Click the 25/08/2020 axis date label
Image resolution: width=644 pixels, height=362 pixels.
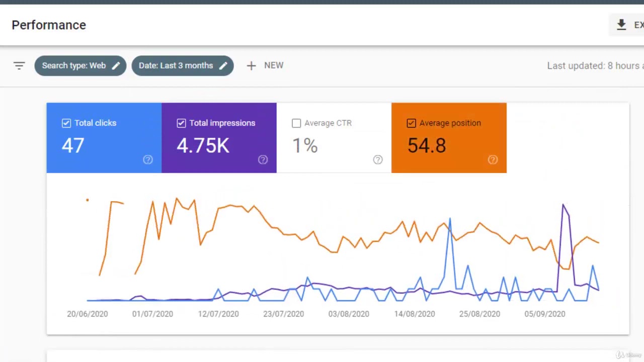pos(479,314)
